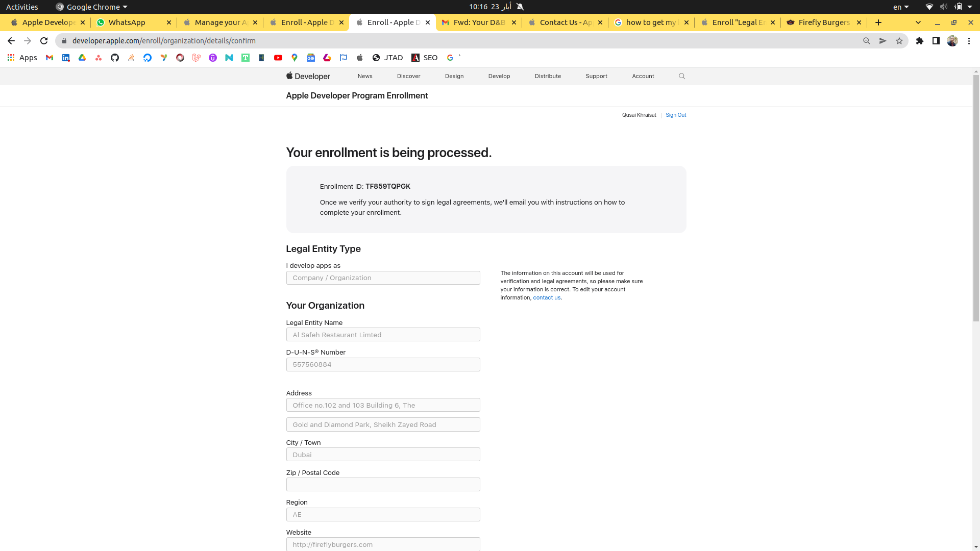View site security lock info
The height and width of the screenshot is (551, 980).
click(64, 41)
